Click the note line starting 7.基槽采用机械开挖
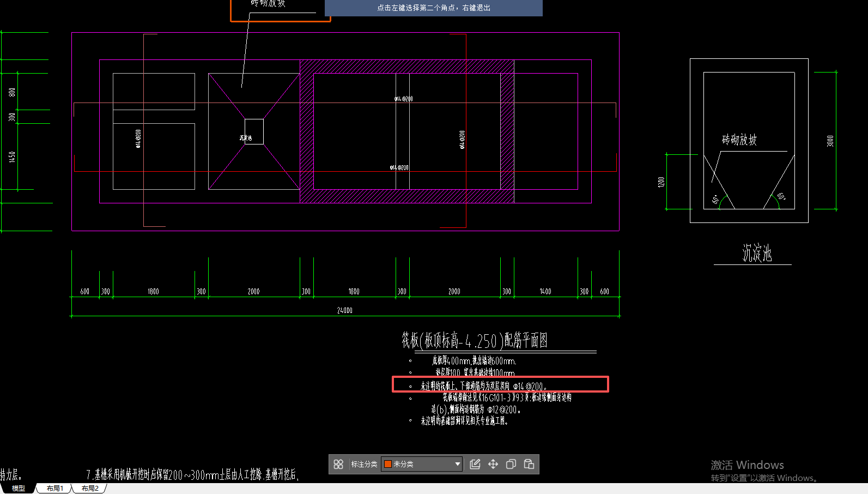 point(193,475)
